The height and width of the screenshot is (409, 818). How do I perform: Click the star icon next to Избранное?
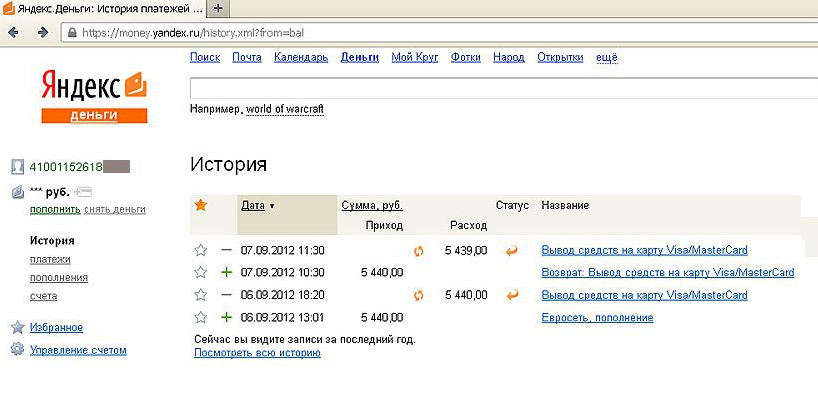(18, 328)
